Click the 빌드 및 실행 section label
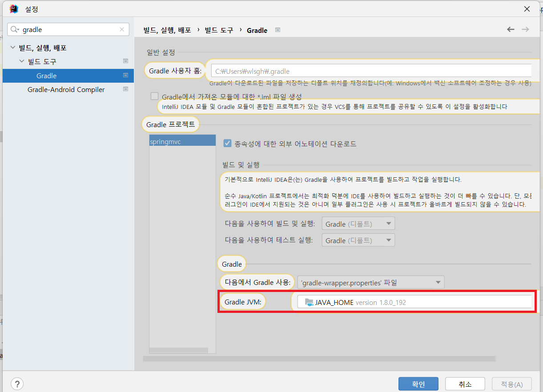The width and height of the screenshot is (543, 392). click(241, 164)
